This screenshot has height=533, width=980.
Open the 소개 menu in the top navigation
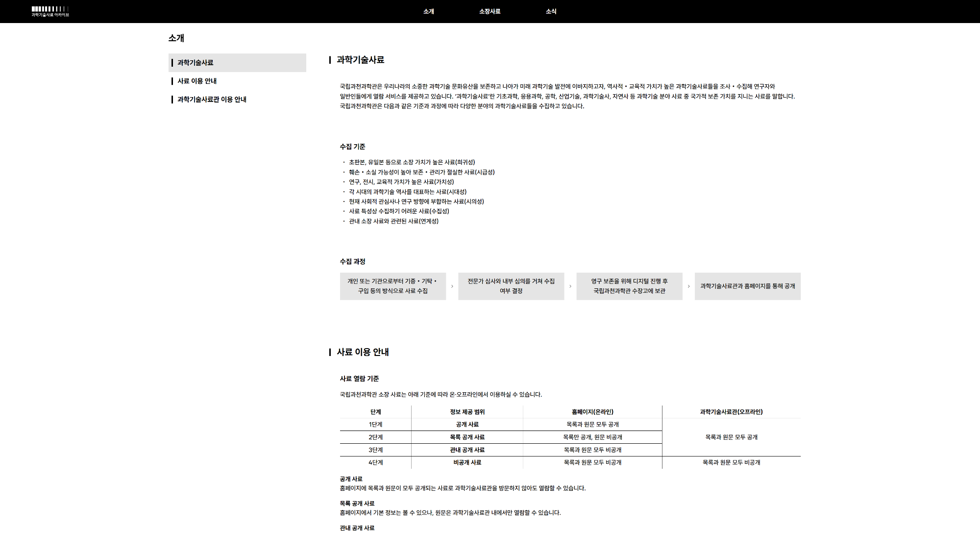[429, 11]
